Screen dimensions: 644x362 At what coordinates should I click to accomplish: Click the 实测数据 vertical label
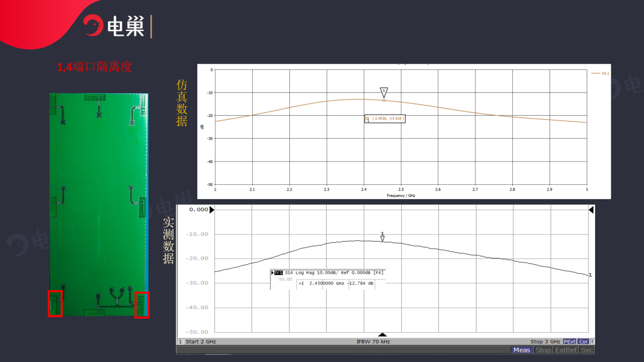tap(168, 240)
